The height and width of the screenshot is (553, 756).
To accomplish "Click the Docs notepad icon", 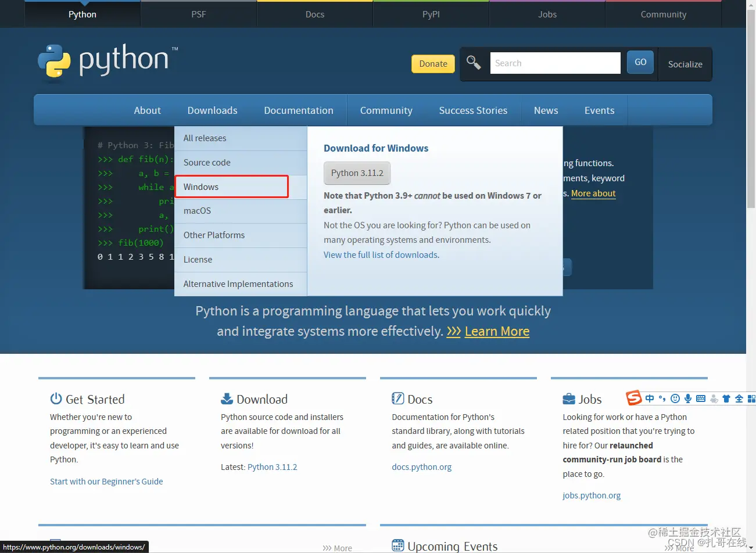I will click(x=397, y=398).
